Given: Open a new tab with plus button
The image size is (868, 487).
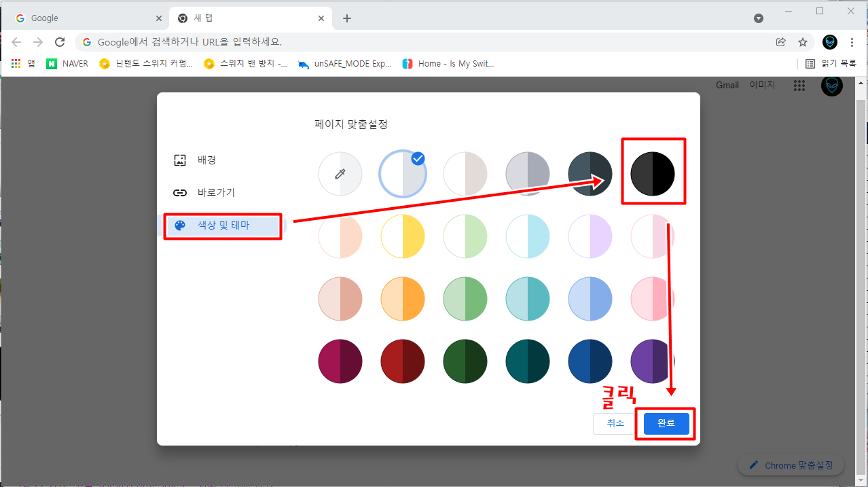Looking at the screenshot, I should point(347,18).
